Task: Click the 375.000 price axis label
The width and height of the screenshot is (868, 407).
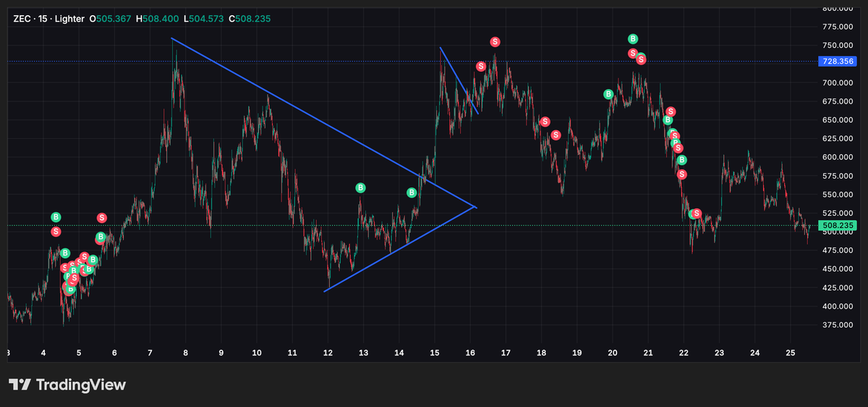Action: coord(839,325)
